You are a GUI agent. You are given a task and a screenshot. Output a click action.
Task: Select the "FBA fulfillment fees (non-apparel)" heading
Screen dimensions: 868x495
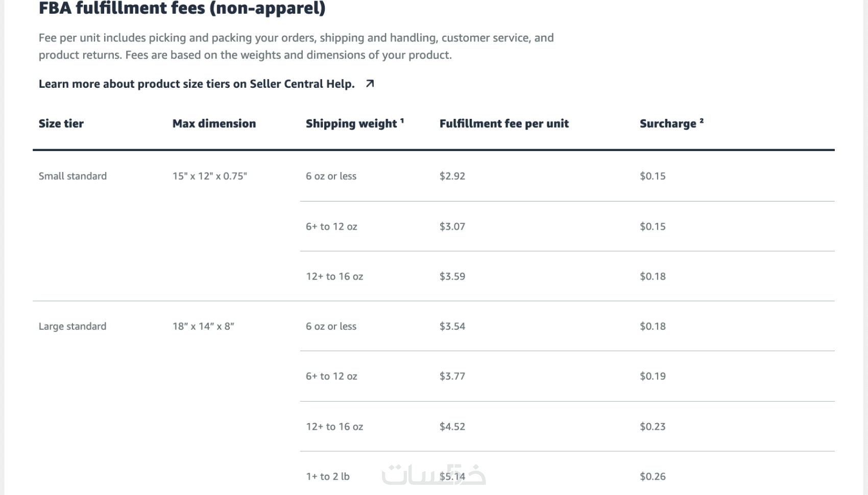tap(182, 8)
